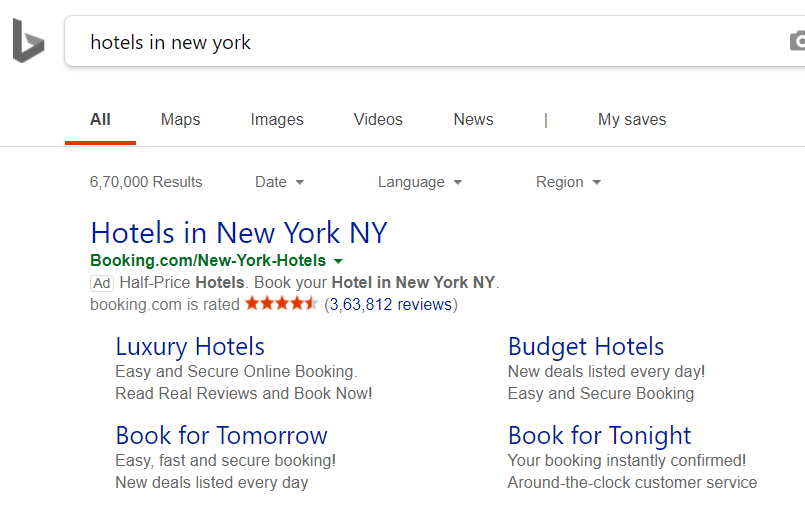
Task: Switch to the Maps tab
Action: click(x=180, y=119)
